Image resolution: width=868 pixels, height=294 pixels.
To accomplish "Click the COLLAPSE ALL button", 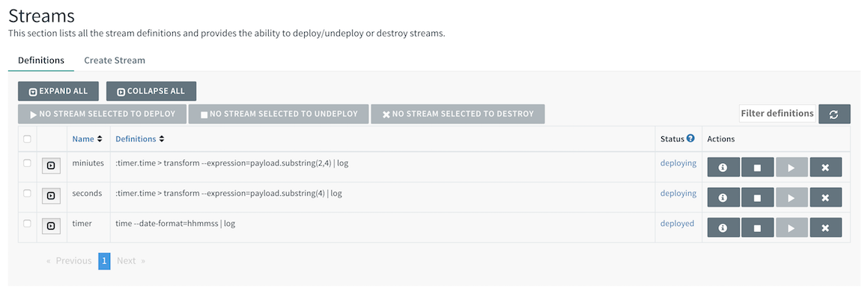I will 151,91.
